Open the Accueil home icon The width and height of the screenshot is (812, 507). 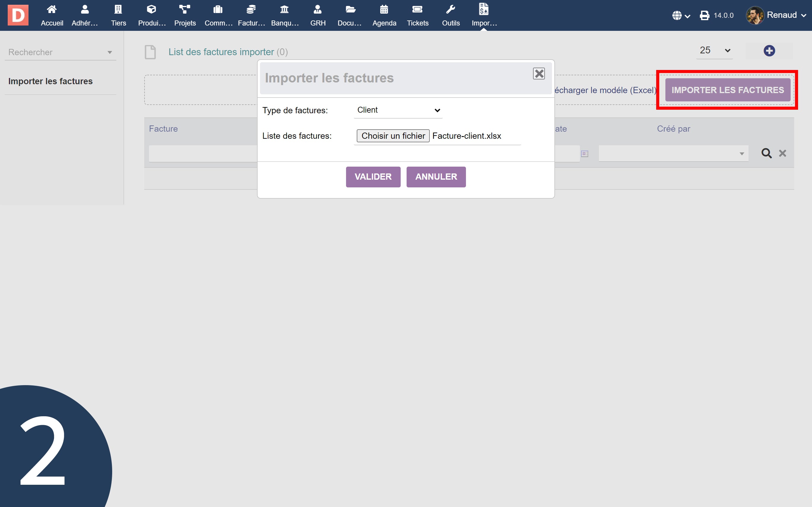click(x=52, y=10)
